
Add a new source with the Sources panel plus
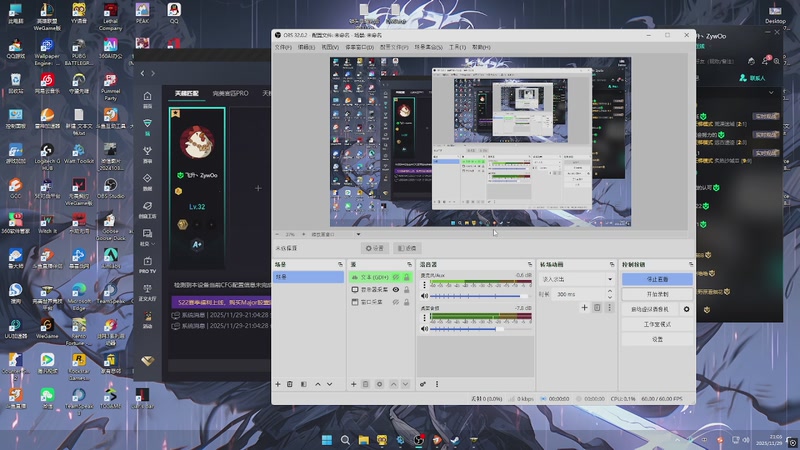pyautogui.click(x=353, y=384)
